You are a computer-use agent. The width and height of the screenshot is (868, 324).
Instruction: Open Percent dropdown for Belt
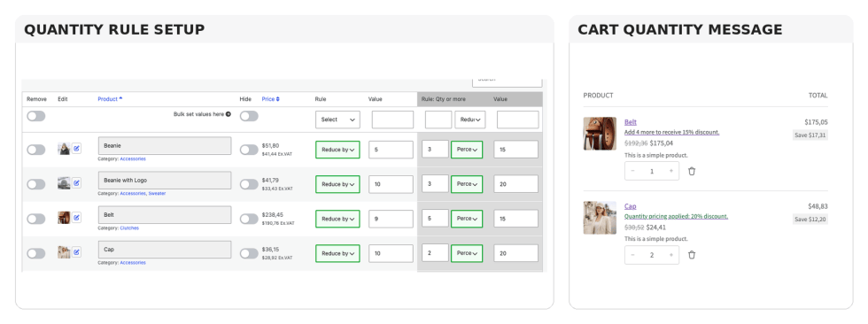tap(467, 219)
